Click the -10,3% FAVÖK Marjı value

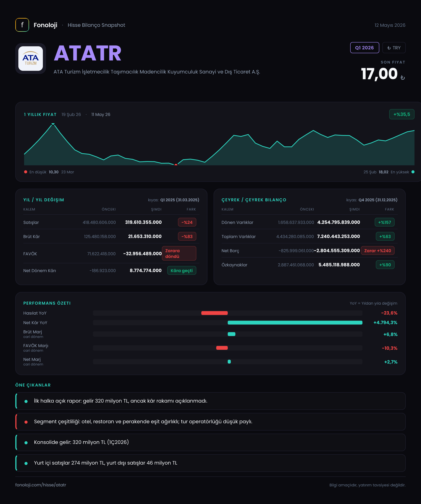[390, 348]
